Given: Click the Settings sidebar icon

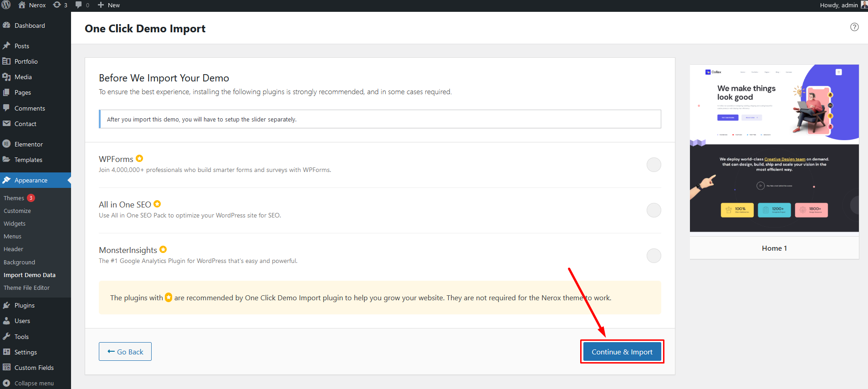Looking at the screenshot, I should tap(6, 352).
